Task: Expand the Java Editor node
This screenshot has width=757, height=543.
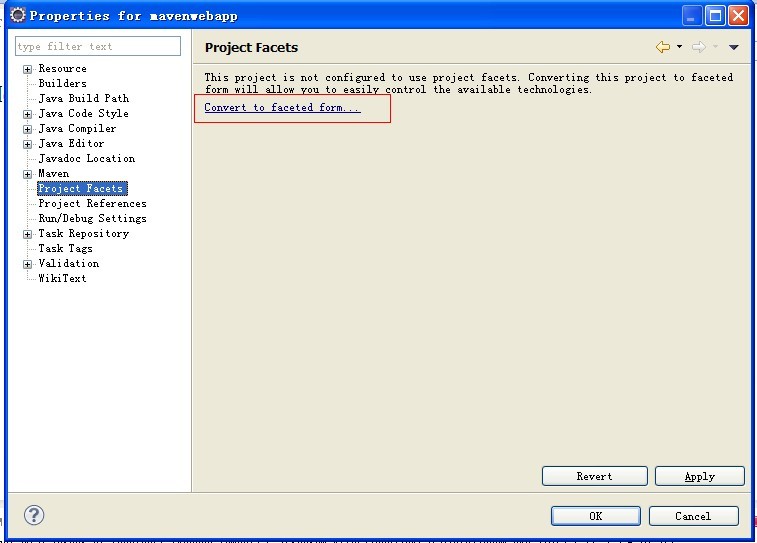Action: 28,144
